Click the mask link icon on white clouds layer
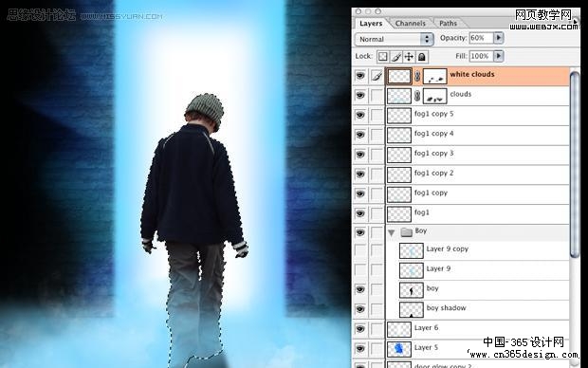The width and height of the screenshot is (588, 368). point(417,76)
